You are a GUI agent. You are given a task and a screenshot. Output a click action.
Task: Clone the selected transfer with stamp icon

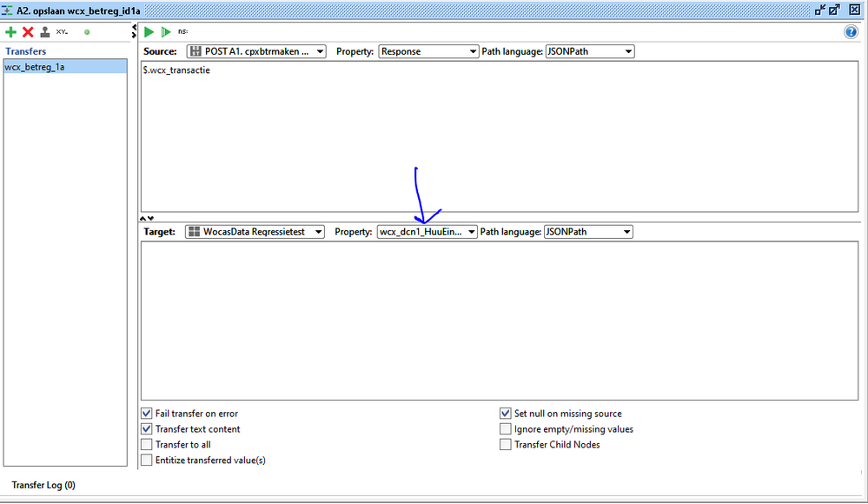[45, 32]
